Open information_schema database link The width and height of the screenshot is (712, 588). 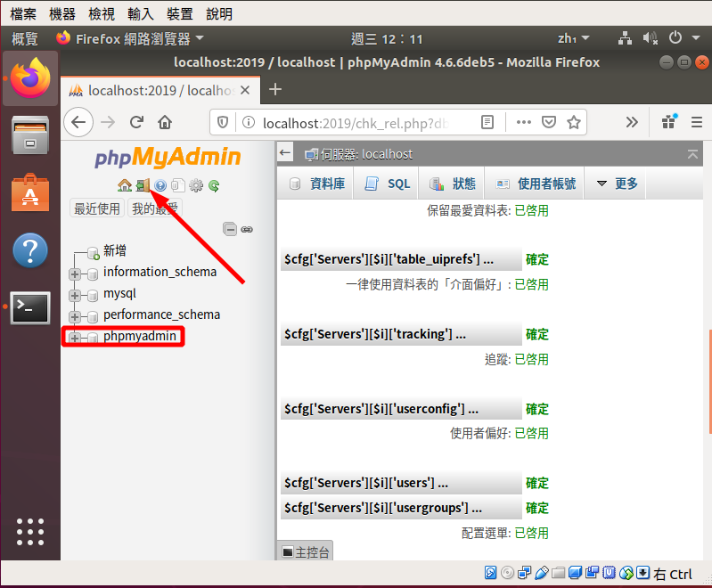160,272
